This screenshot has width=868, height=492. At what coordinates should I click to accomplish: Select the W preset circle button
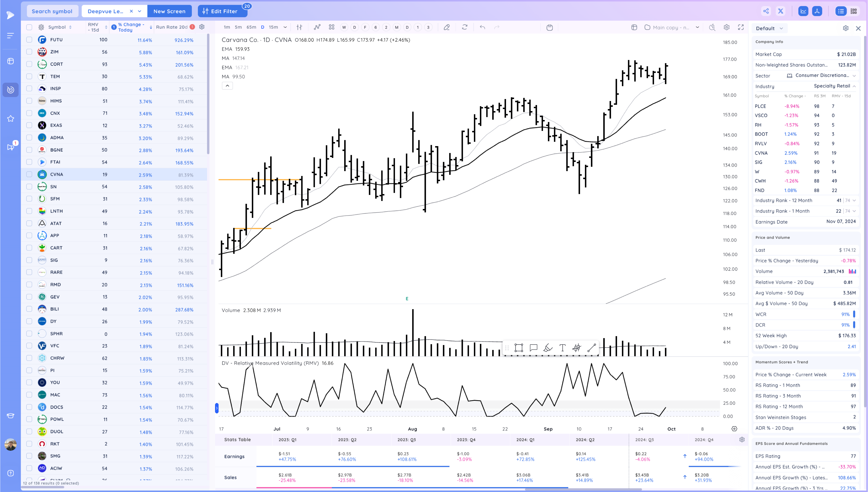pos(344,27)
